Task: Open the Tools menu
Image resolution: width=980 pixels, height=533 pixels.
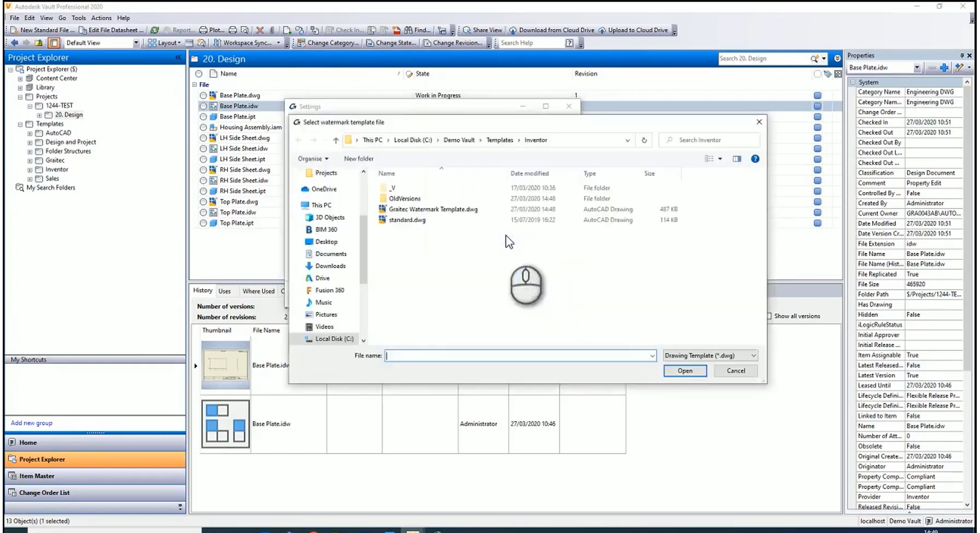Action: coord(79,18)
